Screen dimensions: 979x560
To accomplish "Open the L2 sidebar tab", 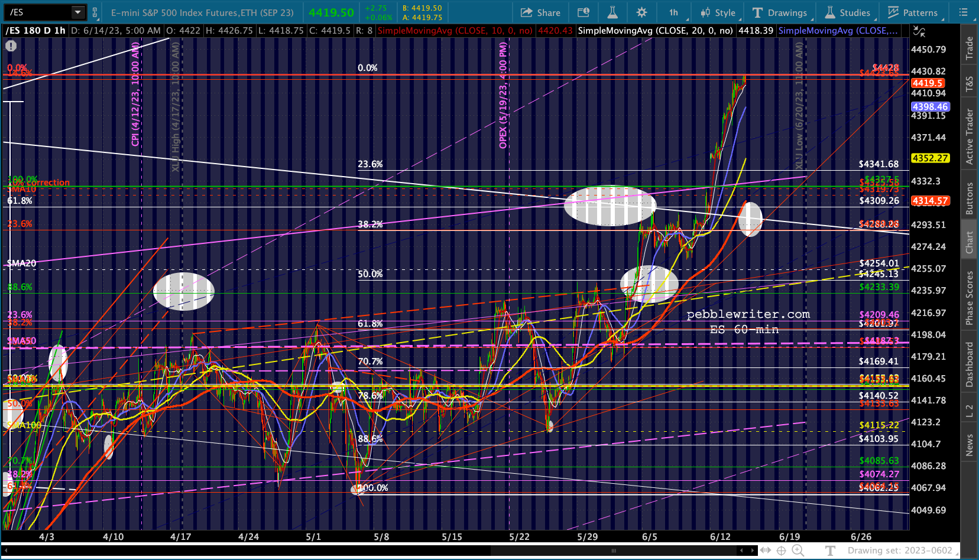I will click(x=970, y=411).
